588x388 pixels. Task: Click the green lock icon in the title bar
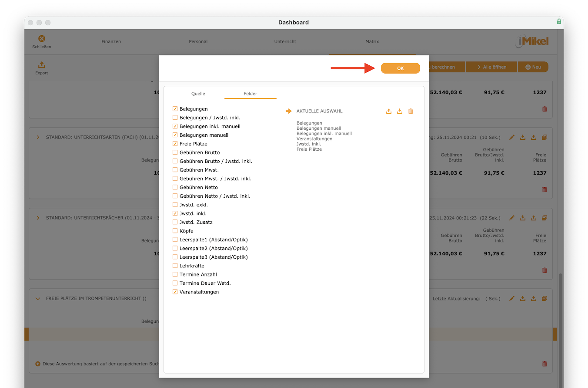(559, 21)
